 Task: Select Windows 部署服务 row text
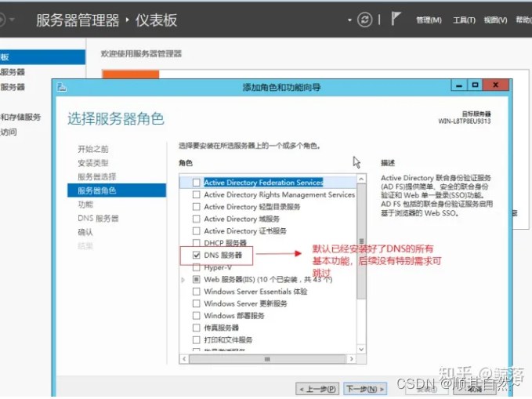coord(234,315)
